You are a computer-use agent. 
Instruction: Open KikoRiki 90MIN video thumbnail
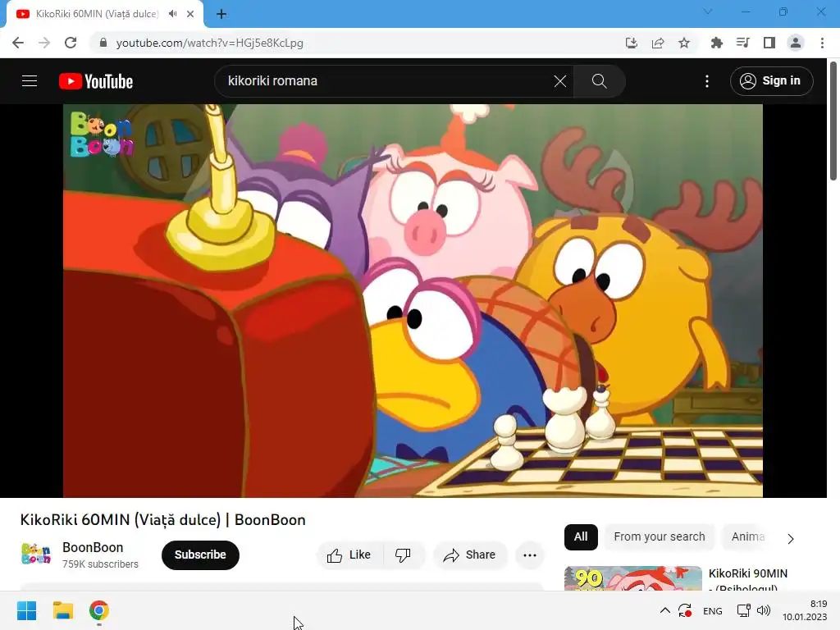click(x=632, y=578)
